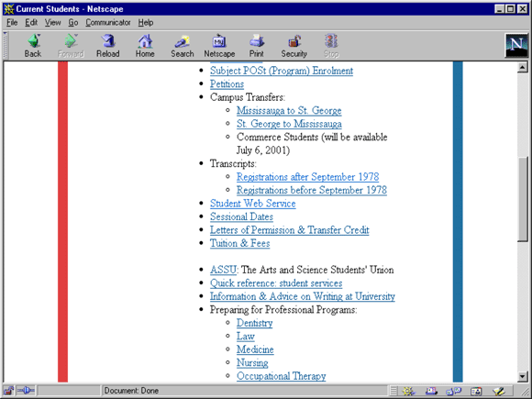Open Information & Advice on Writing link
This screenshot has height=399, width=532.
[x=303, y=296]
